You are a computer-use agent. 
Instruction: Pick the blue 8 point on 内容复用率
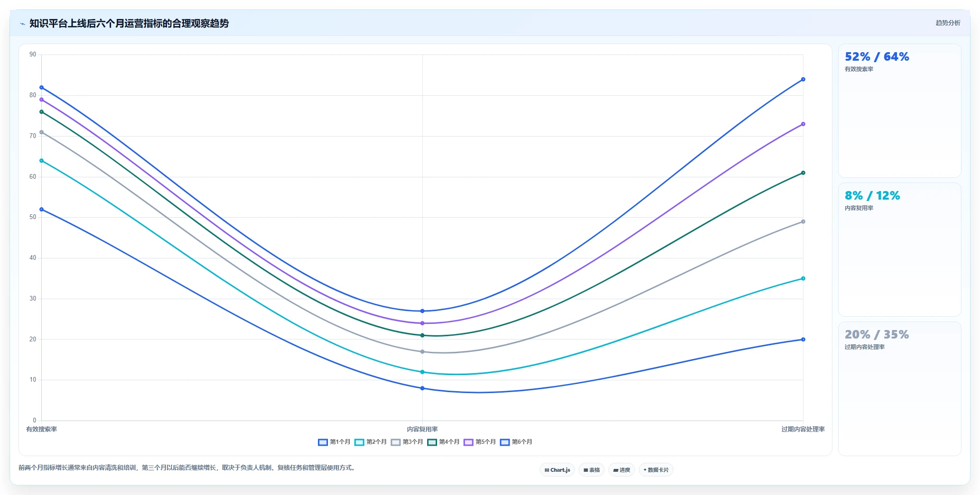422,388
